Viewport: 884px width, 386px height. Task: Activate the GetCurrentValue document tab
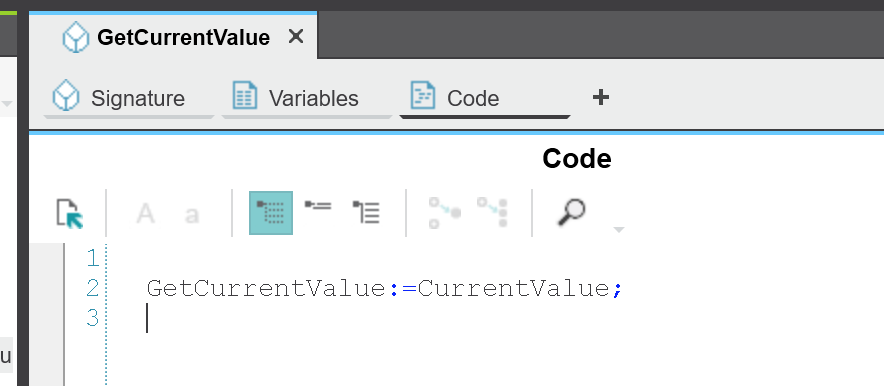tap(173, 36)
